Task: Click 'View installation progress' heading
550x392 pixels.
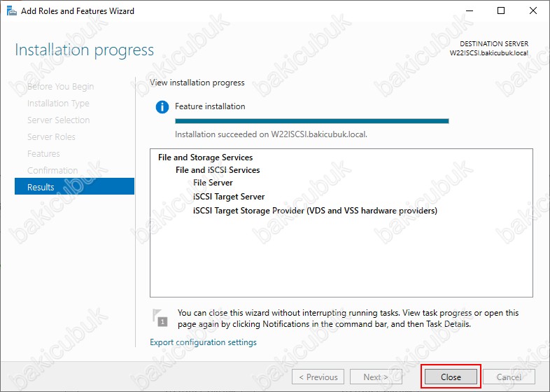Action: (197, 83)
